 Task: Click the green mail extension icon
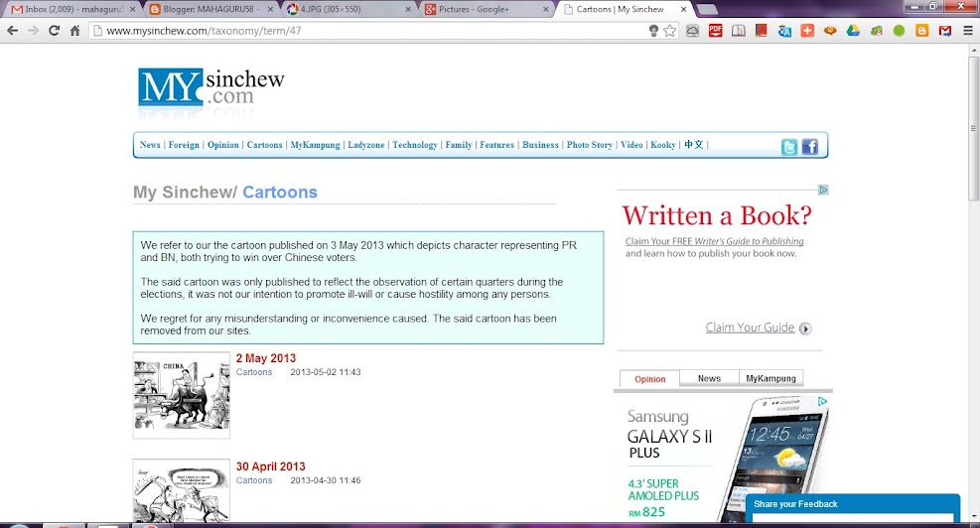[x=877, y=31]
